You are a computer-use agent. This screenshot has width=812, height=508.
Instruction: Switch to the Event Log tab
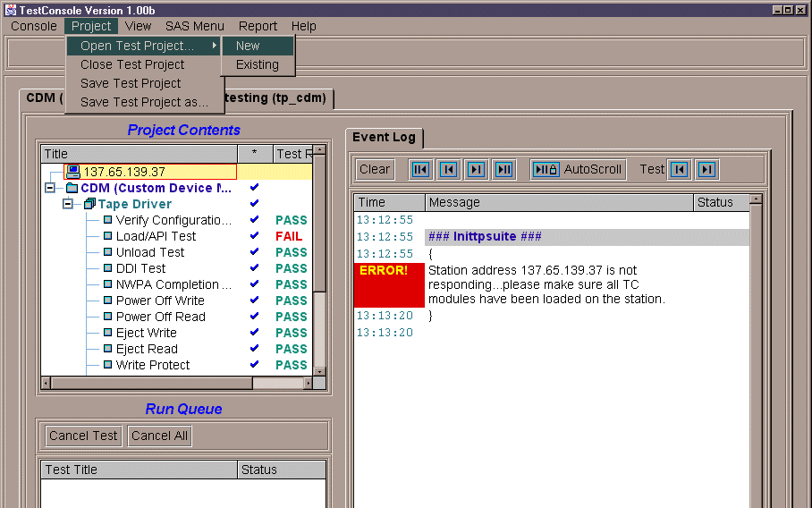coord(384,137)
